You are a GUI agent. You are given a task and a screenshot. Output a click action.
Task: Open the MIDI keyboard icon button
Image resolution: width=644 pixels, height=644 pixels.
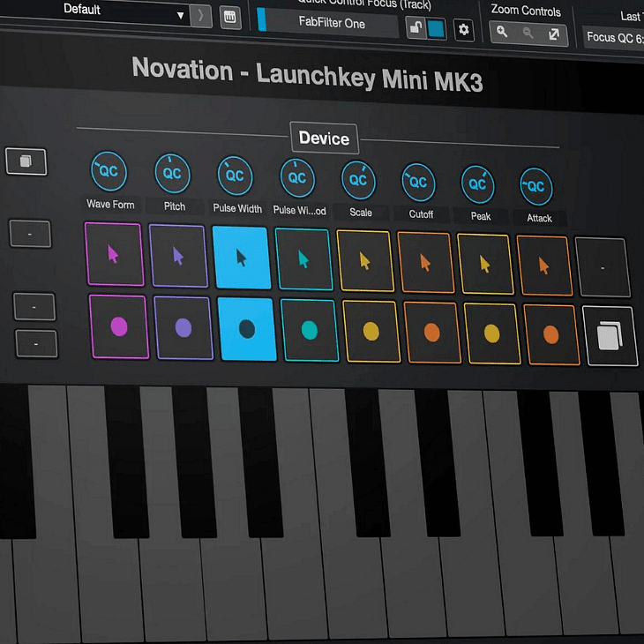[x=230, y=18]
